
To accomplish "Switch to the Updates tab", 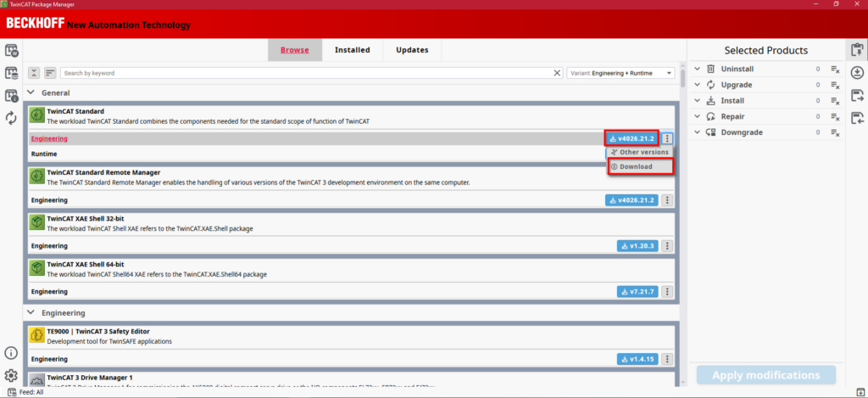I will click(412, 50).
